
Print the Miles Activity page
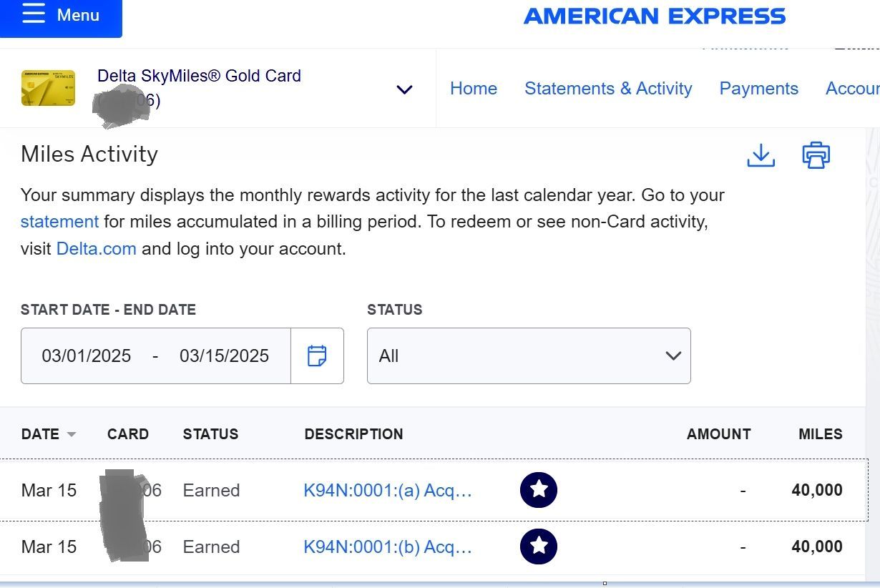point(816,155)
